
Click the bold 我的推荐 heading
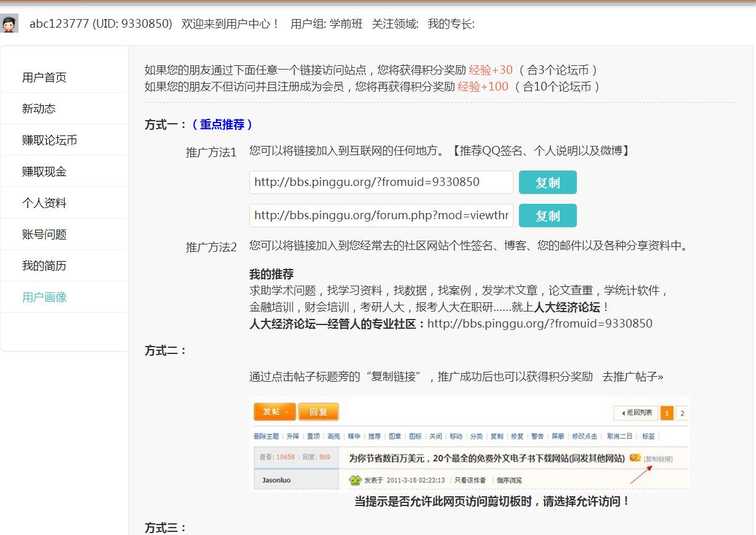click(271, 275)
